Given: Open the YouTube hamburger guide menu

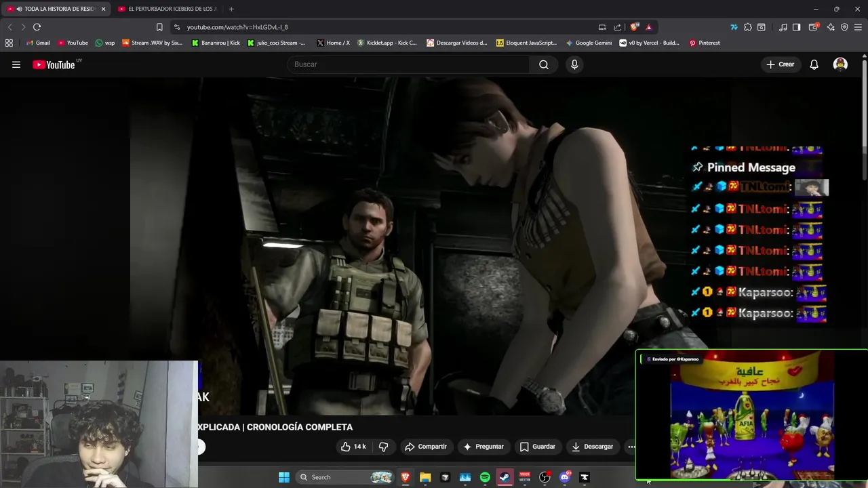Looking at the screenshot, I should (x=16, y=64).
